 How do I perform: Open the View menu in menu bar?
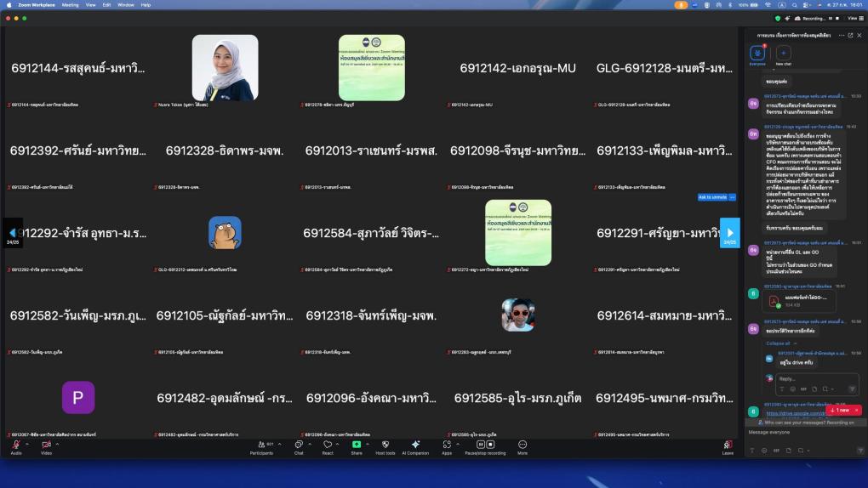coord(90,4)
